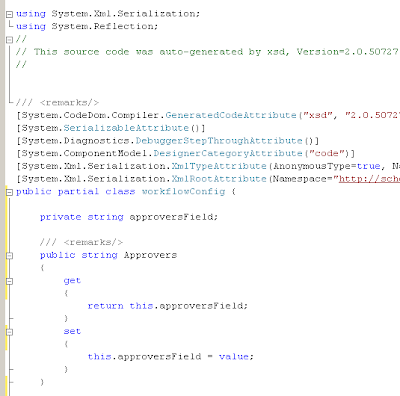
Task: Click the DesignerCategoryAttribute text
Action: point(228,153)
